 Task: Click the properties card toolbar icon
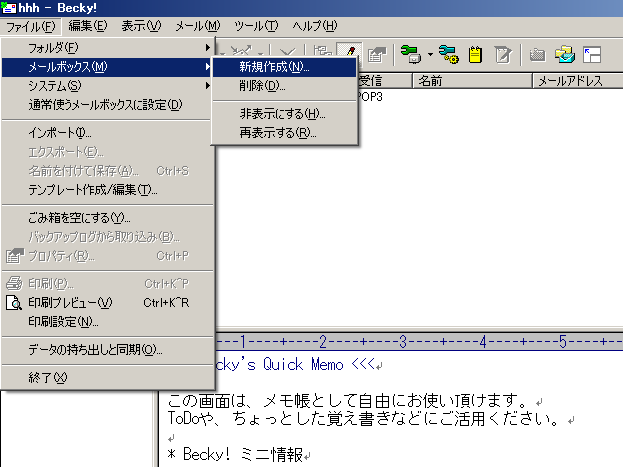[x=377, y=54]
